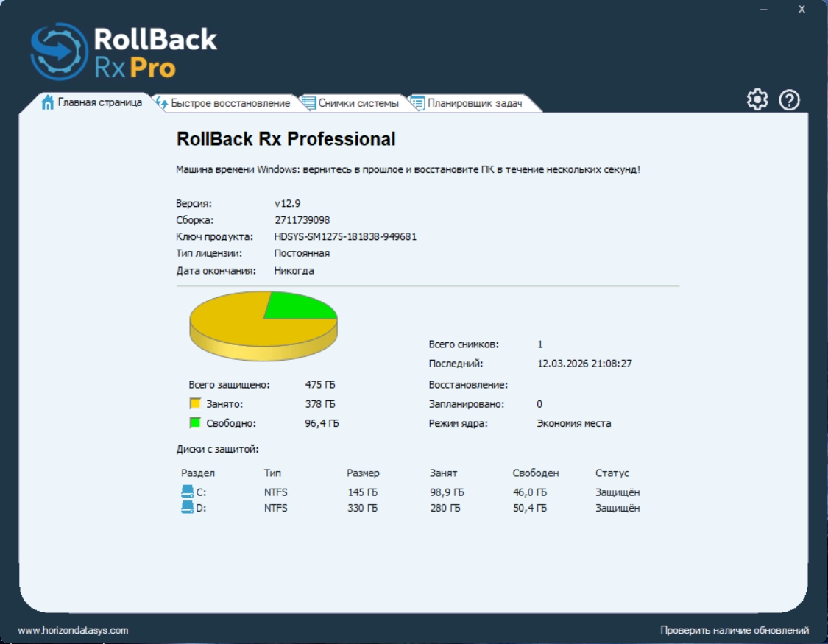Click the kernel mode value Экономия места
The width and height of the screenshot is (828, 644).
click(x=574, y=422)
